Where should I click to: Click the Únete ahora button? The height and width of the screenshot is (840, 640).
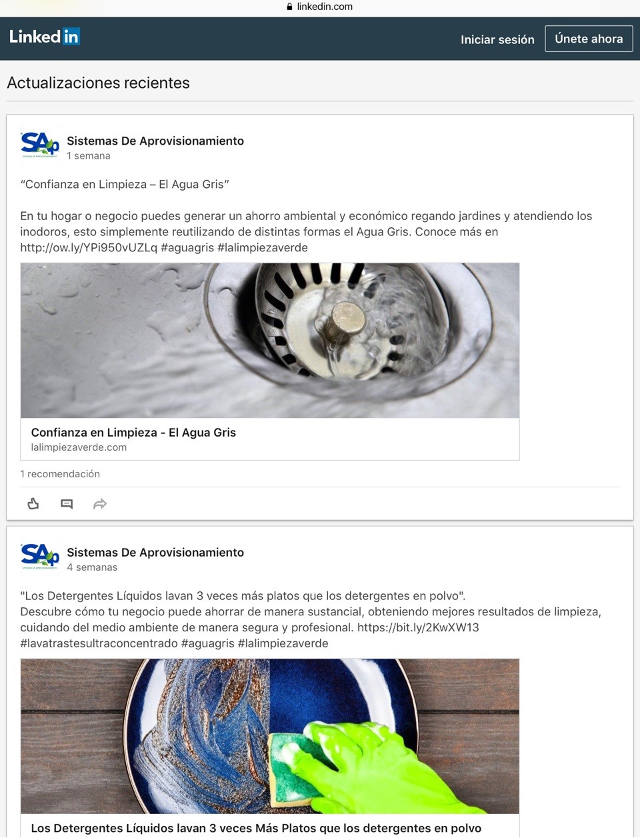[x=589, y=39]
